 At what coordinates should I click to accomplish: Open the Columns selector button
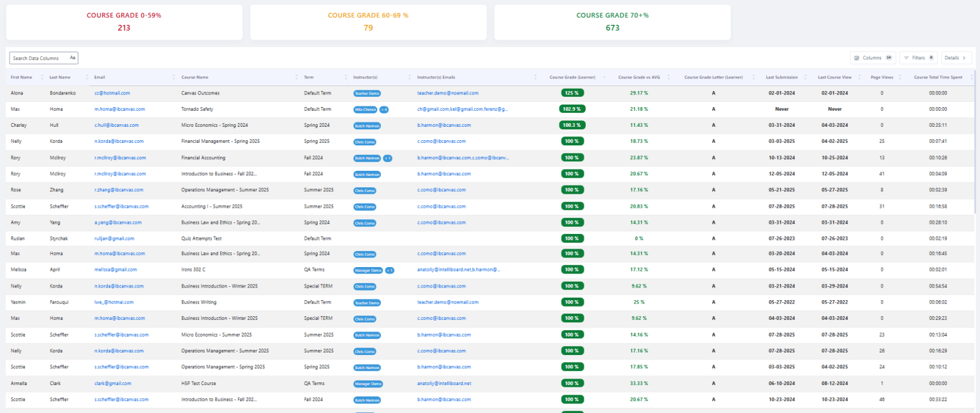point(873,58)
